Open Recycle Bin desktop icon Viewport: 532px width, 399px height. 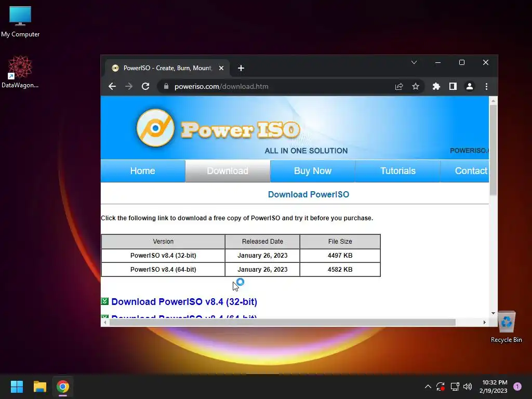pyautogui.click(x=506, y=327)
